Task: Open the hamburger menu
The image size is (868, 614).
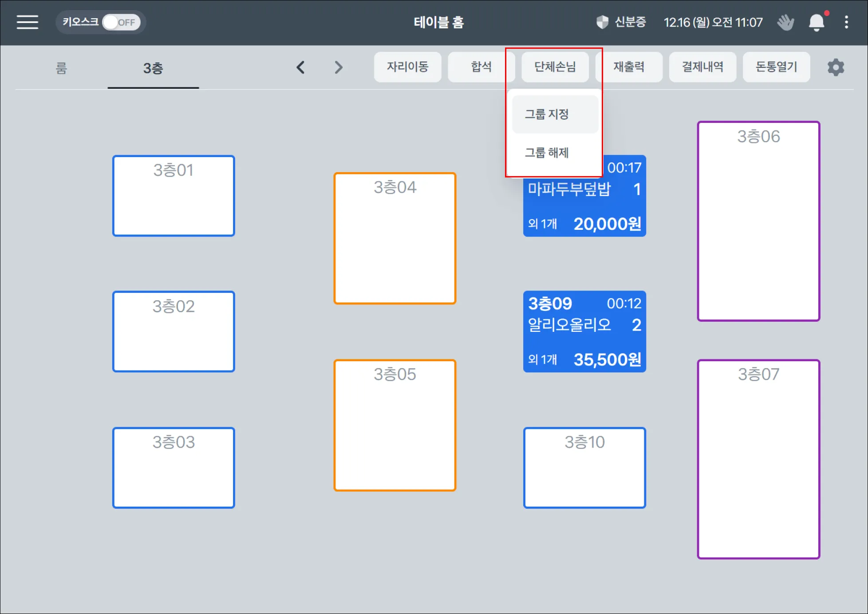Action: [28, 22]
